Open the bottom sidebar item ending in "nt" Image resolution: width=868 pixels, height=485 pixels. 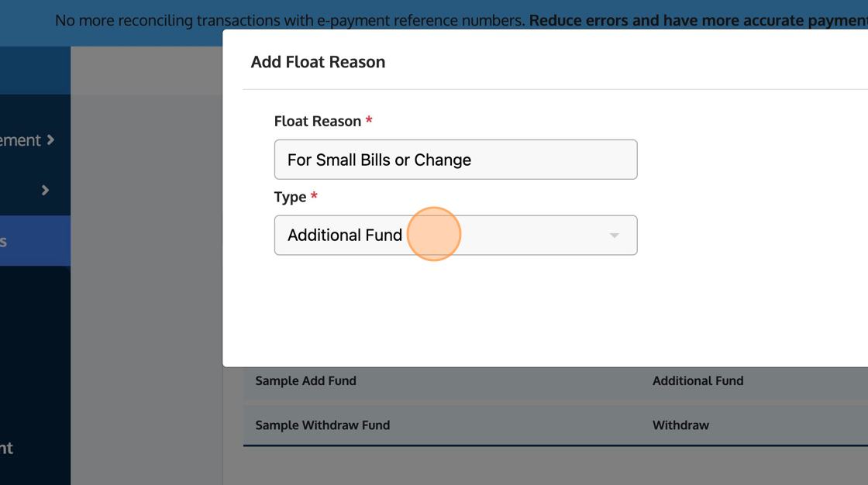pyautogui.click(x=7, y=448)
